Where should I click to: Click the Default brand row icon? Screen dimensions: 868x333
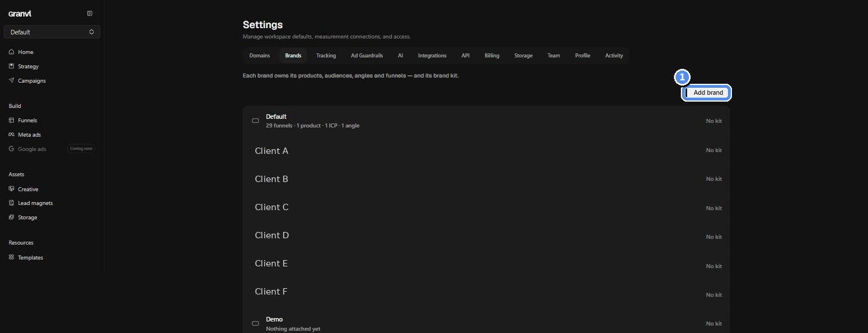[x=255, y=121]
